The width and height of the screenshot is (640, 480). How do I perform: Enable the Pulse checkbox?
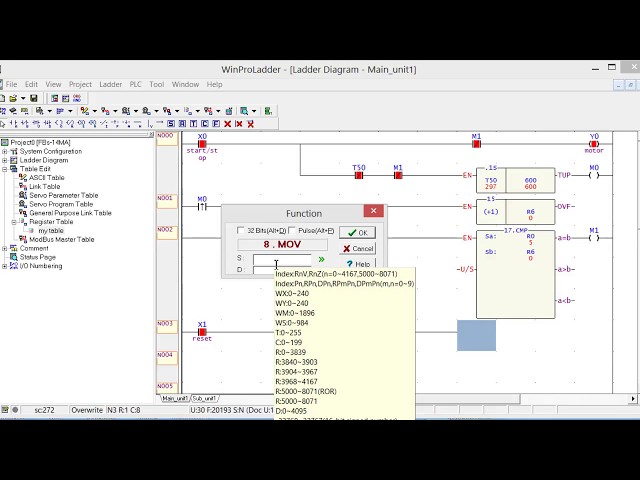pos(292,231)
